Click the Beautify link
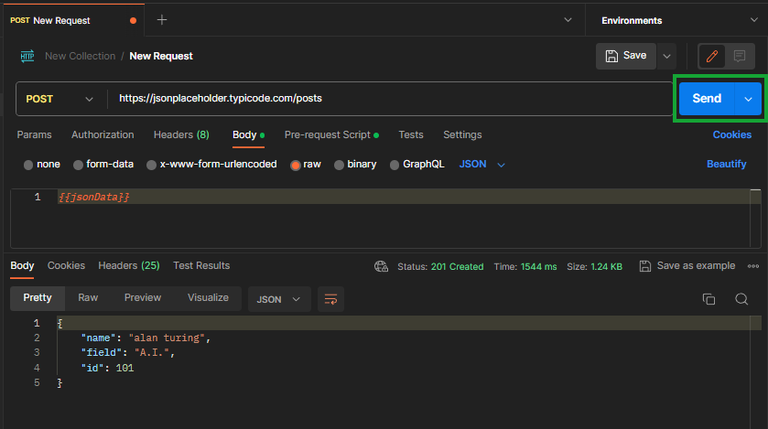The image size is (768, 429). [726, 164]
